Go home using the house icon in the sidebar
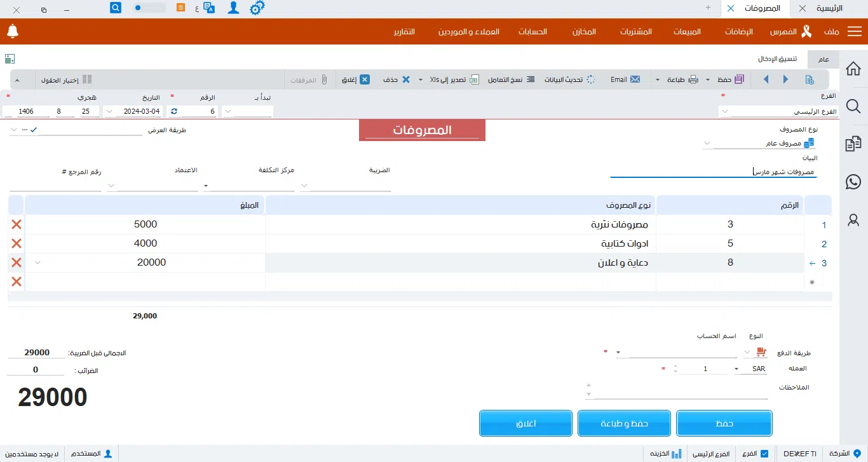This screenshot has width=868, height=462. click(853, 68)
